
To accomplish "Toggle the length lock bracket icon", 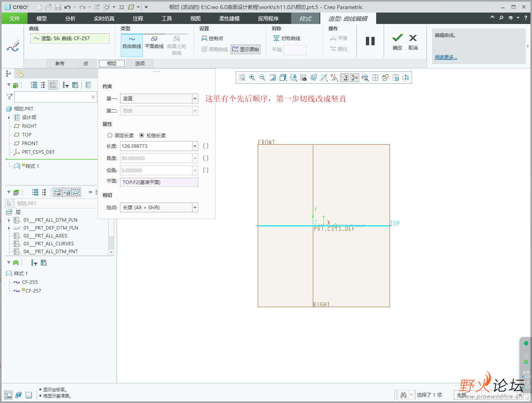I will pyautogui.click(x=206, y=146).
